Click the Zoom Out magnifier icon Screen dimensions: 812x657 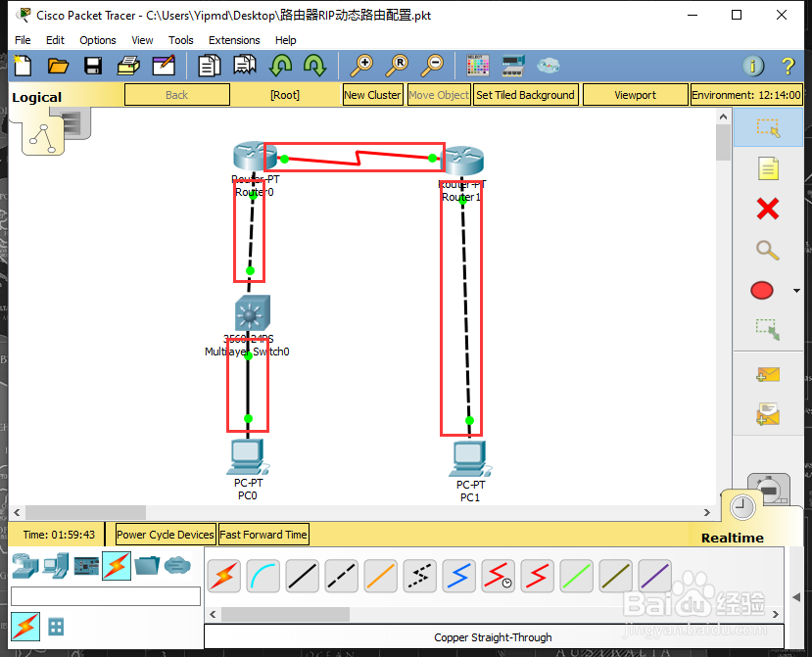432,66
